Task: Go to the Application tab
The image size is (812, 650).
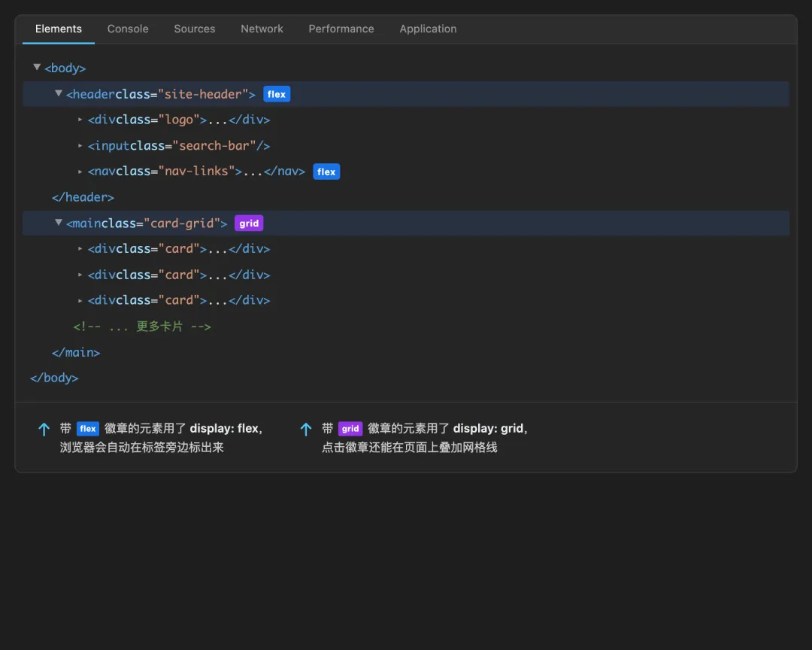Action: tap(428, 29)
